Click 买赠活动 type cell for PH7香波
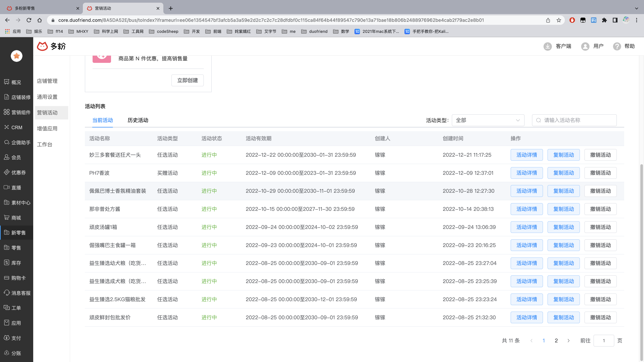The height and width of the screenshot is (362, 644). tap(167, 173)
